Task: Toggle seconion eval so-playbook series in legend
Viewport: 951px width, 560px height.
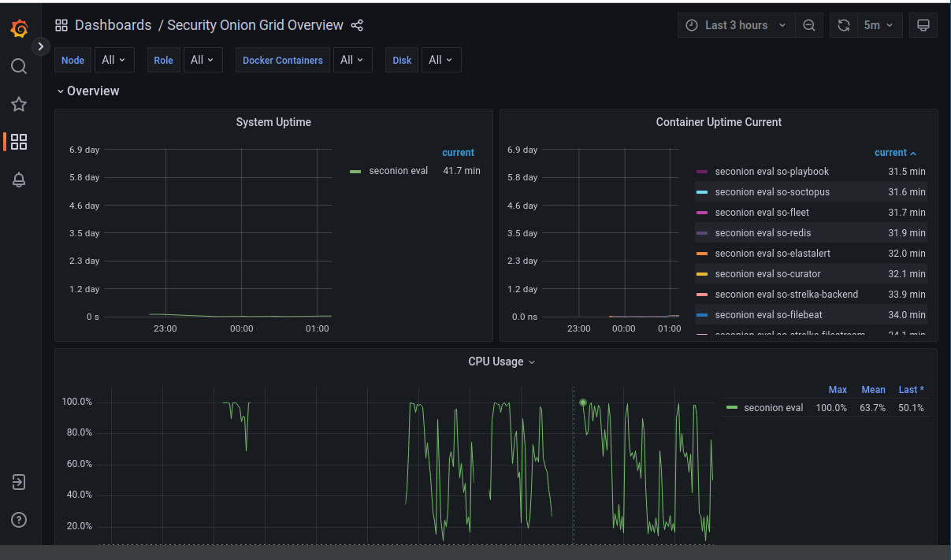Action: pos(771,172)
